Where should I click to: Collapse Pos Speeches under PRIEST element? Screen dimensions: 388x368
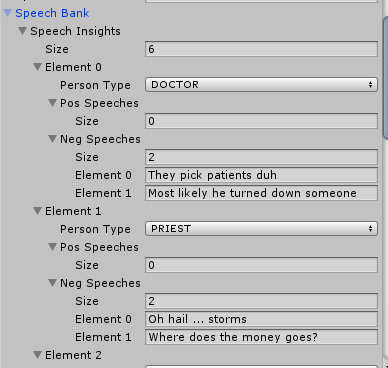(x=52, y=247)
